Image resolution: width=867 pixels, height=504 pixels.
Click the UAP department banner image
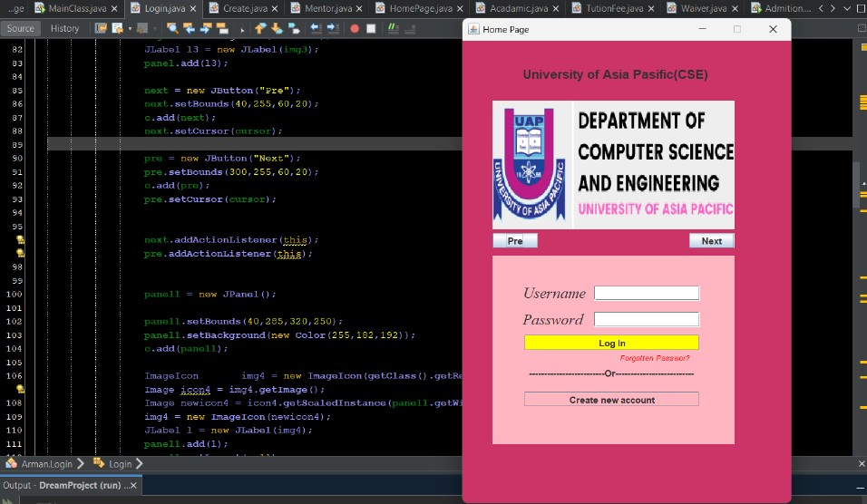coord(613,165)
